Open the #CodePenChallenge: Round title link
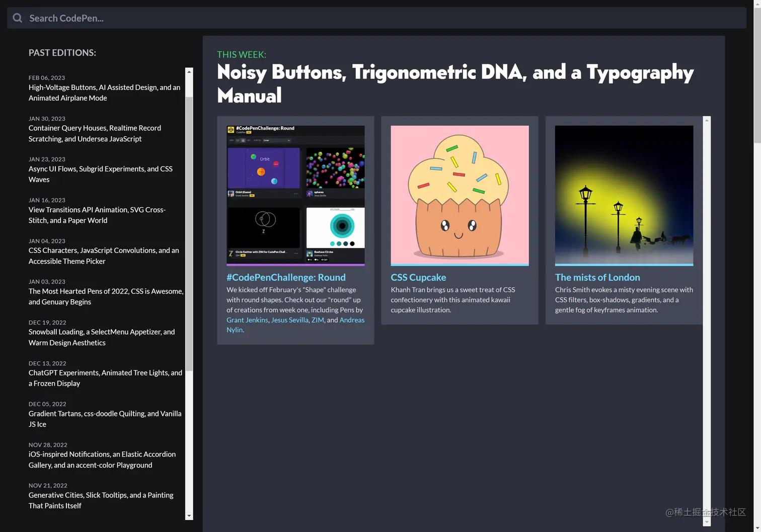This screenshot has width=761, height=532. (286, 277)
